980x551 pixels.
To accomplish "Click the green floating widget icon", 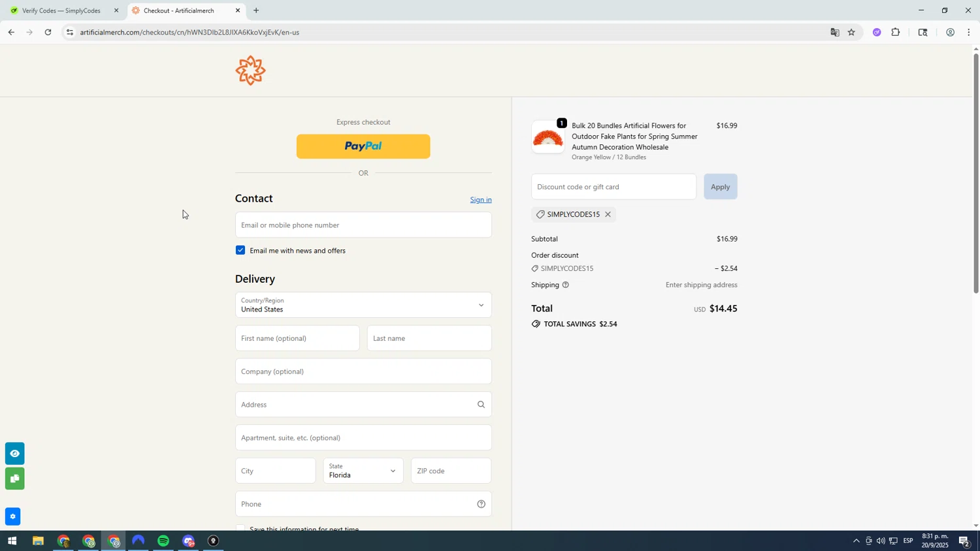I will point(14,479).
